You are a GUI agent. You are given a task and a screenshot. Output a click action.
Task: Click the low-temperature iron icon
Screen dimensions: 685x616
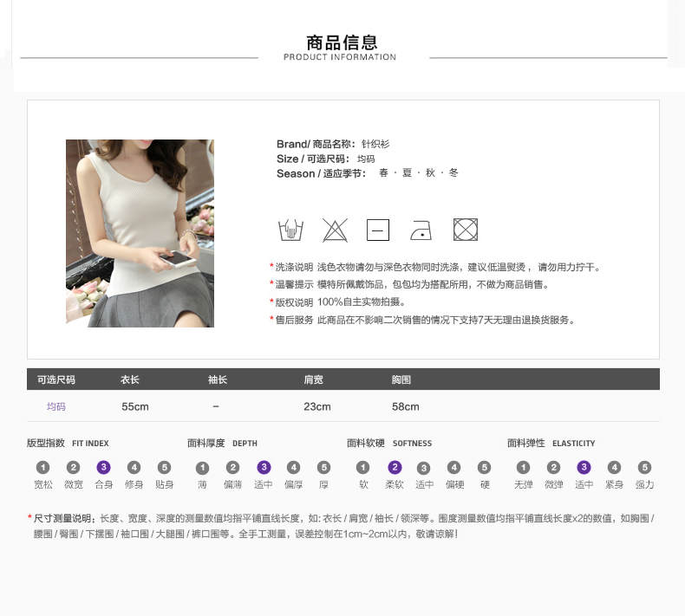(x=421, y=230)
